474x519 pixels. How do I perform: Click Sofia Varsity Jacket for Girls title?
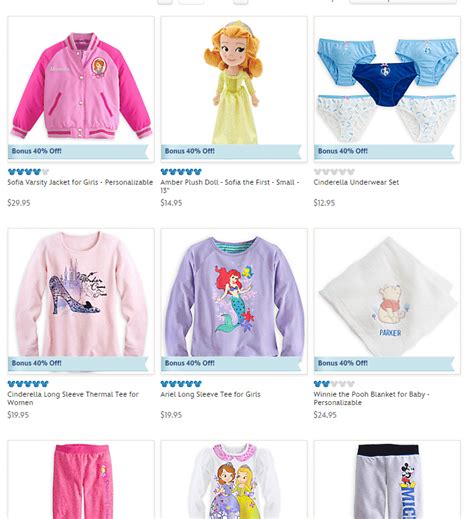[x=80, y=182]
